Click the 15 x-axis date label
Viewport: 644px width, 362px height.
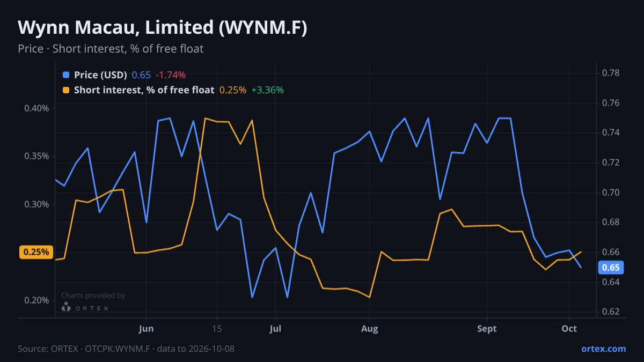[217, 328]
